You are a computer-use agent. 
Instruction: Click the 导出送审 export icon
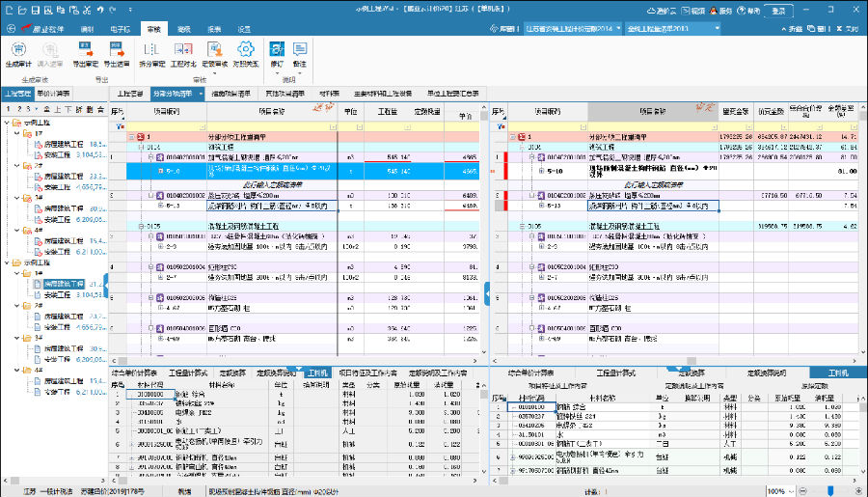tap(117, 52)
